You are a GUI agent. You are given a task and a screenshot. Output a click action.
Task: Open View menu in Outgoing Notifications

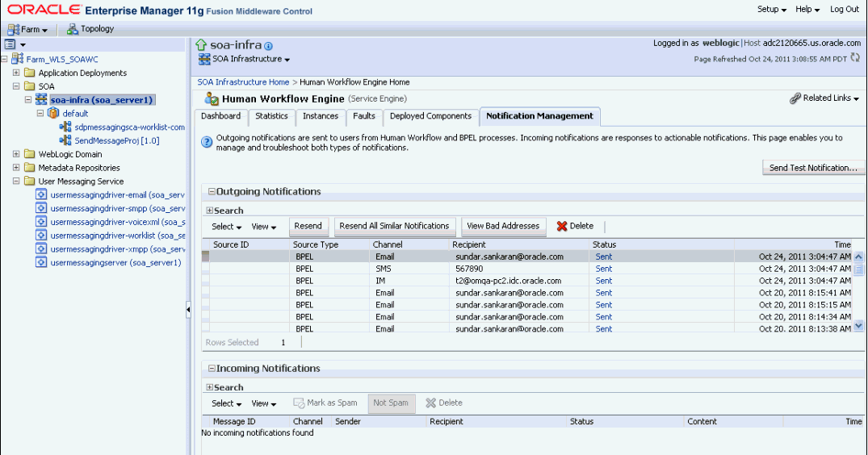point(263,227)
